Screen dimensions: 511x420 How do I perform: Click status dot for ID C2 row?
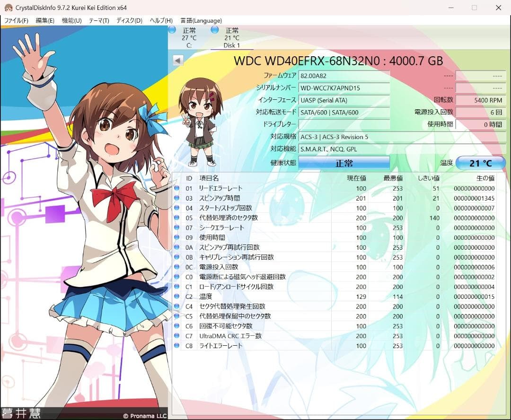point(176,296)
